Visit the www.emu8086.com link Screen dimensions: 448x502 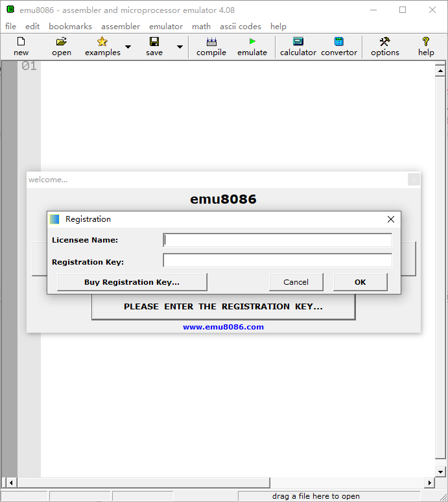[x=224, y=327]
